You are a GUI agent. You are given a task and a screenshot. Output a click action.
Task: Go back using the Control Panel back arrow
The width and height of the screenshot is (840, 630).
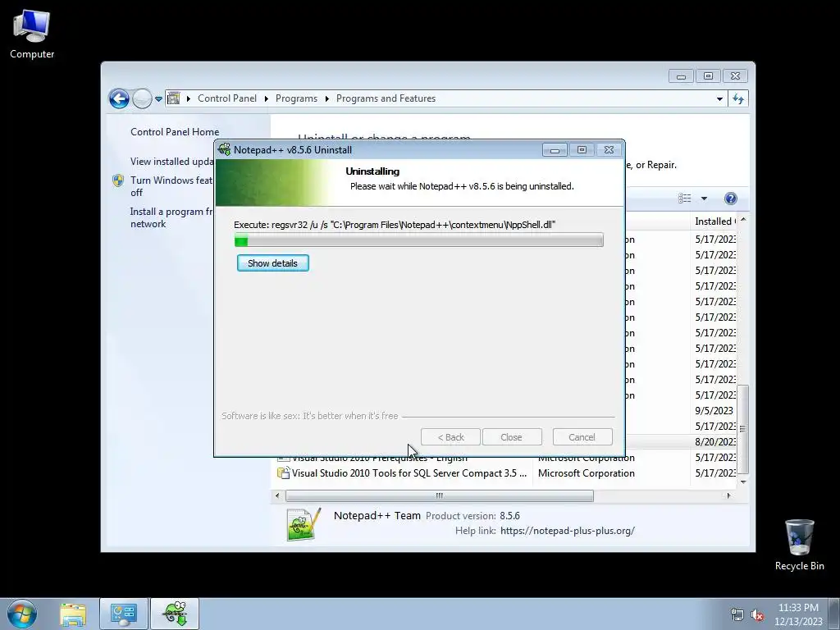(119, 98)
